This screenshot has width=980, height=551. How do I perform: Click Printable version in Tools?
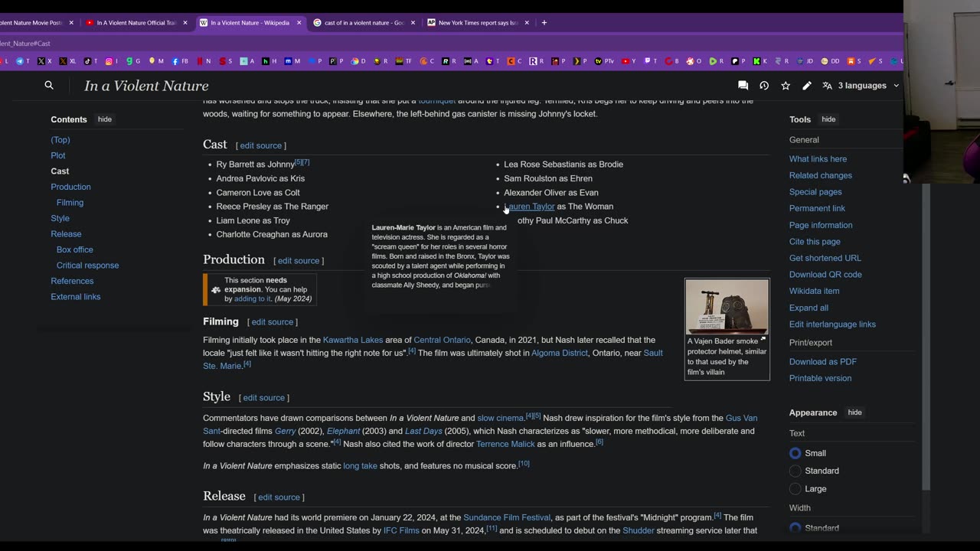820,378
